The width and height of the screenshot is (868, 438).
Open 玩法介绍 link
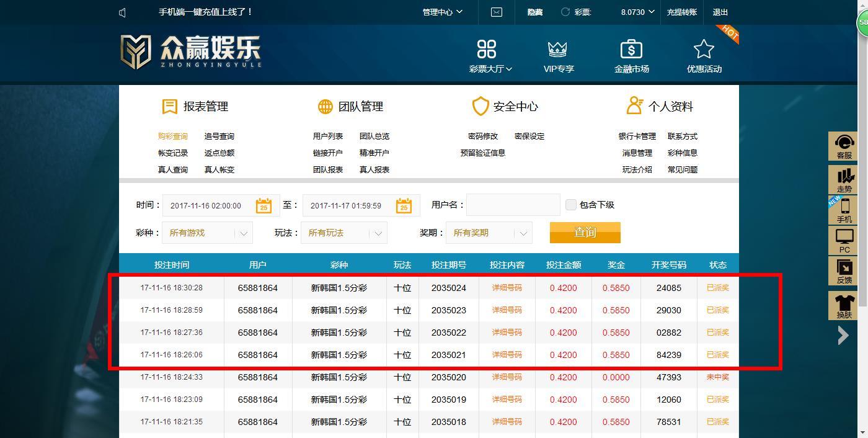coord(637,170)
